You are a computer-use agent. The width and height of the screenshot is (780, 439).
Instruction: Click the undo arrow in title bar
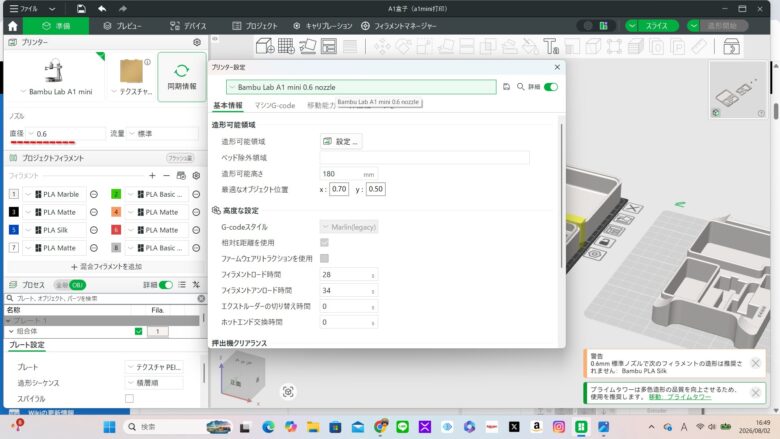tap(102, 9)
